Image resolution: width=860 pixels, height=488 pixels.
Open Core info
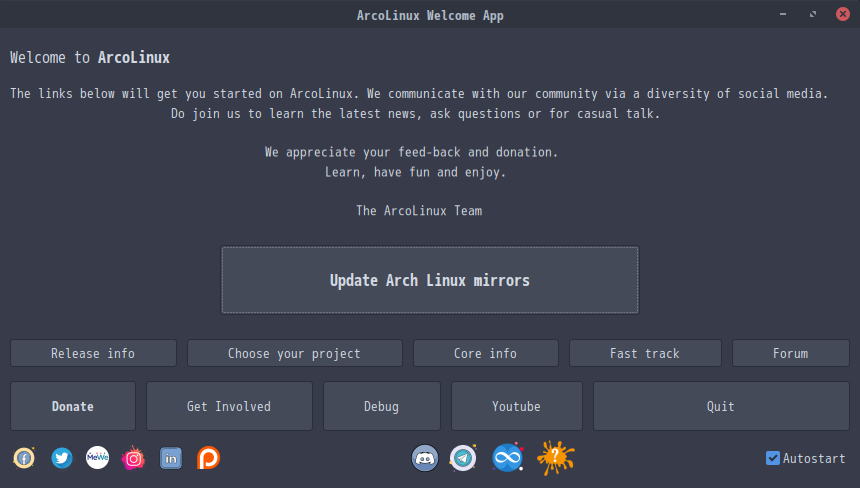[485, 353]
